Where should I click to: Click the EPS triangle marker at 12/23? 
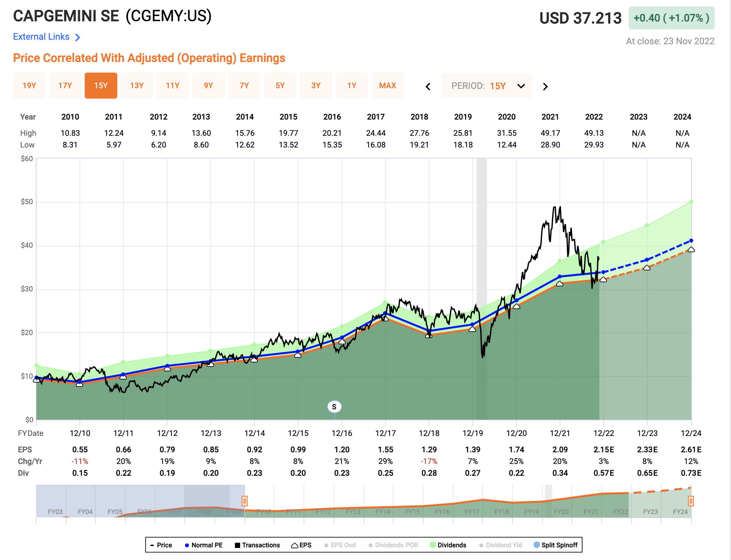click(647, 268)
